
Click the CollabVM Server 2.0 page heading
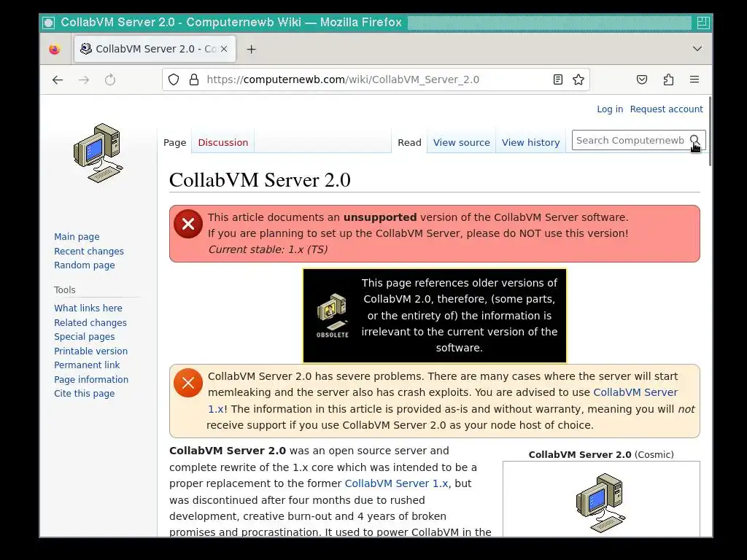[260, 180]
